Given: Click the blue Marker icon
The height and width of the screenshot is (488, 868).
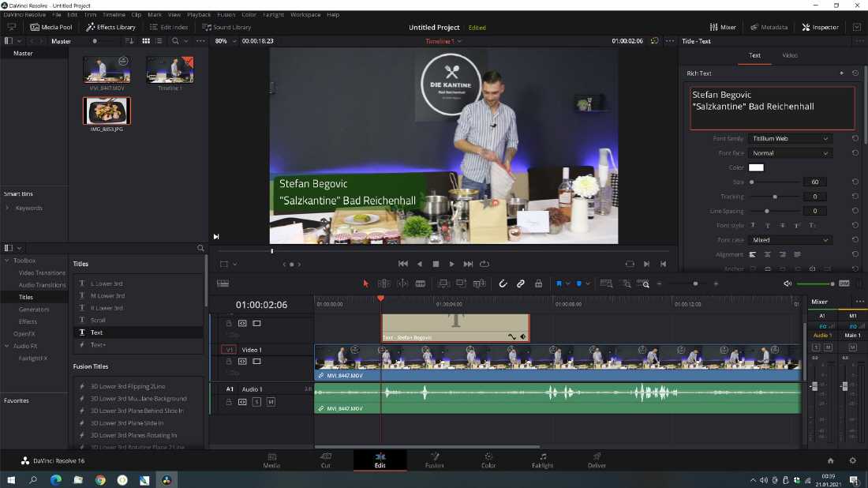Looking at the screenshot, I should tap(579, 283).
